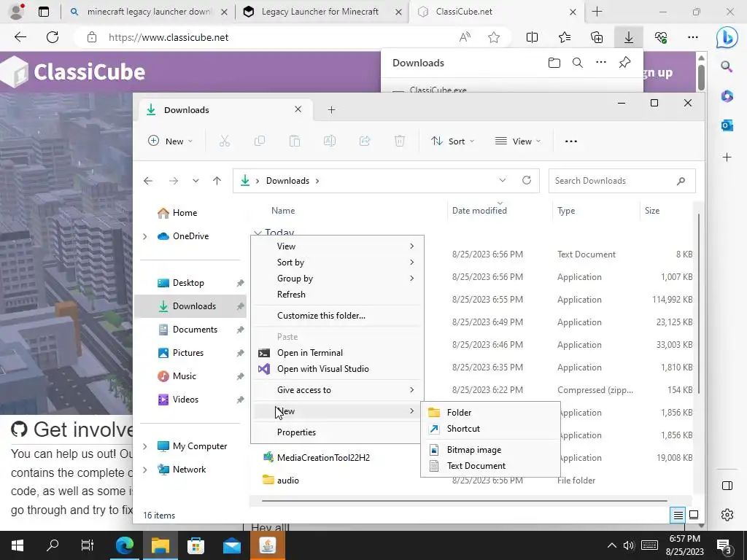Image resolution: width=747 pixels, height=560 pixels.
Task: Click the Explorer forward navigation arrow
Action: (174, 181)
